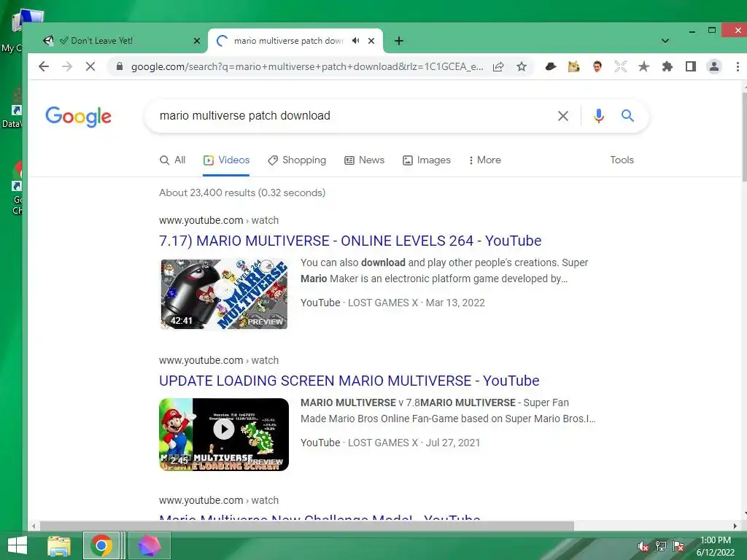Click the dark star extension icon
747x560 pixels.
(643, 66)
